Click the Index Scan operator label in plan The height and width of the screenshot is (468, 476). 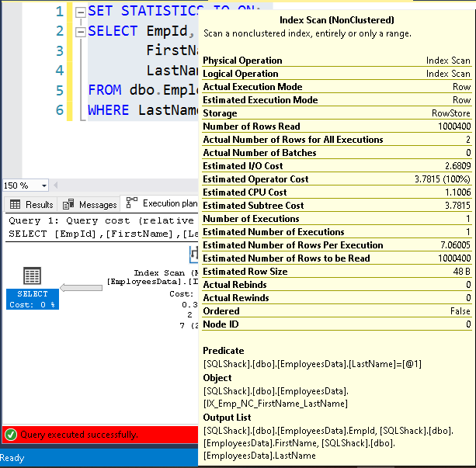pos(165,273)
